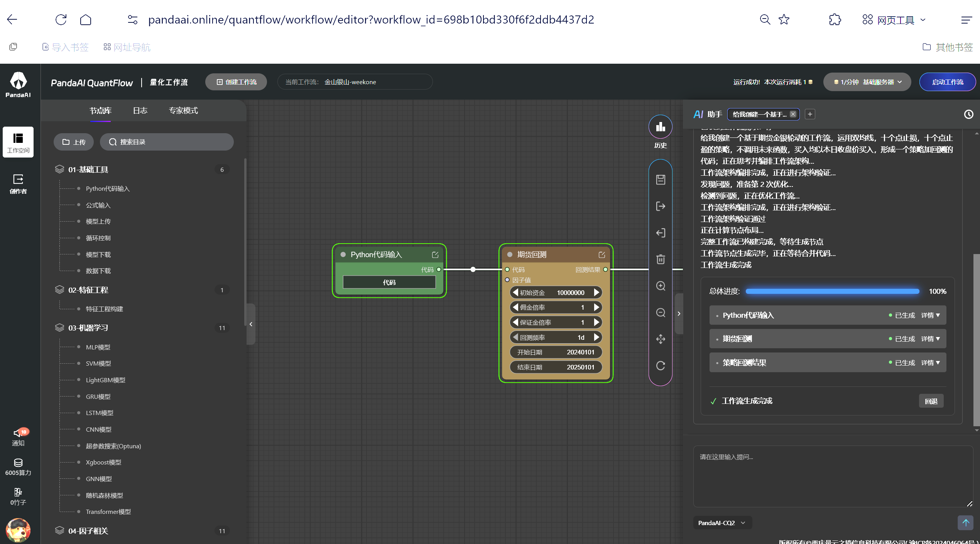Open the 工作空间 workspace sidebar item

click(18, 142)
